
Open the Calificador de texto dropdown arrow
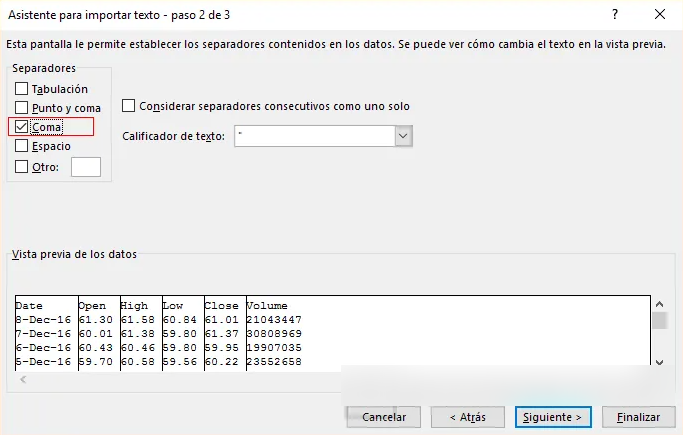404,136
